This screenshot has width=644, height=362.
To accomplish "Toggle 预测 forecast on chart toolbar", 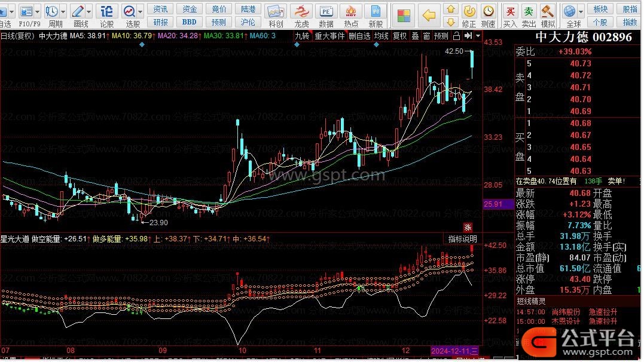I will (441, 36).
